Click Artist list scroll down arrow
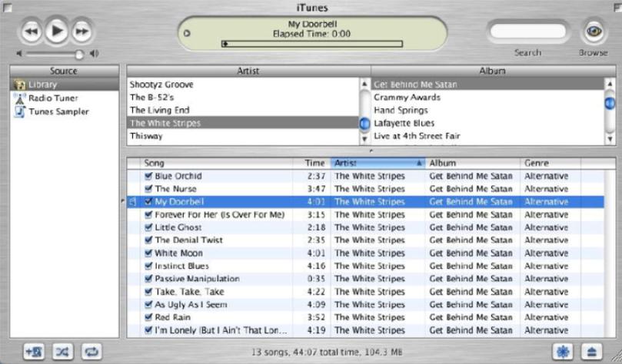Viewport: 622px width, 364px height. [x=364, y=139]
